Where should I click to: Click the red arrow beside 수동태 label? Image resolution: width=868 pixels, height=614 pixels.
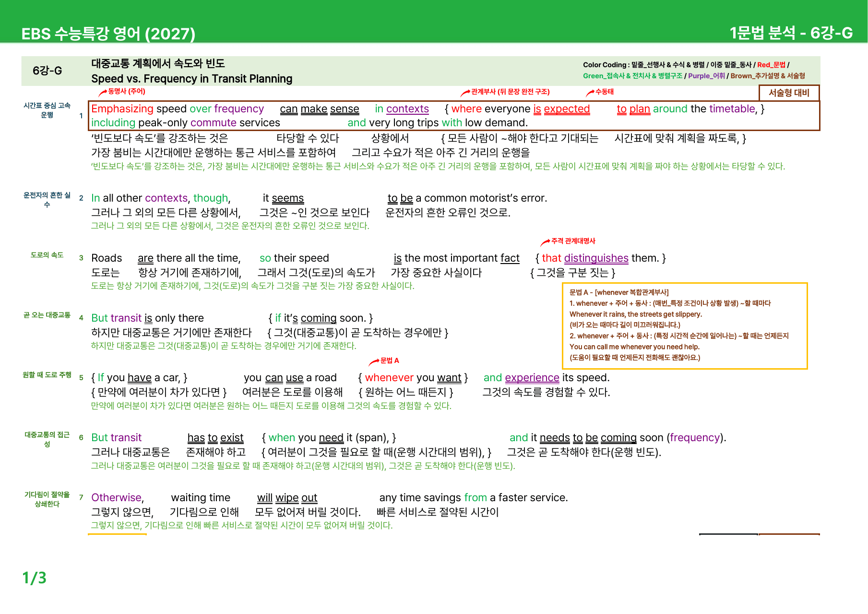[590, 93]
